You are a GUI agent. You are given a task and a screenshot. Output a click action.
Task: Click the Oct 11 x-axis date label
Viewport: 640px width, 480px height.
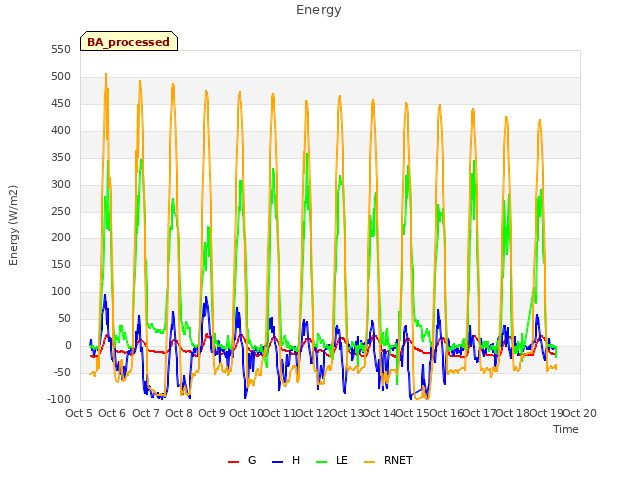click(279, 413)
